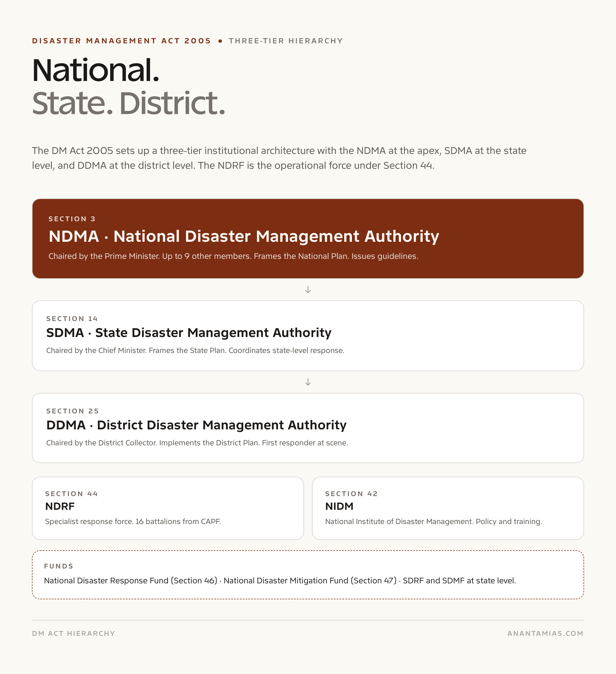Click the 'SECTION 14' label
The image size is (616, 674).
click(x=72, y=319)
